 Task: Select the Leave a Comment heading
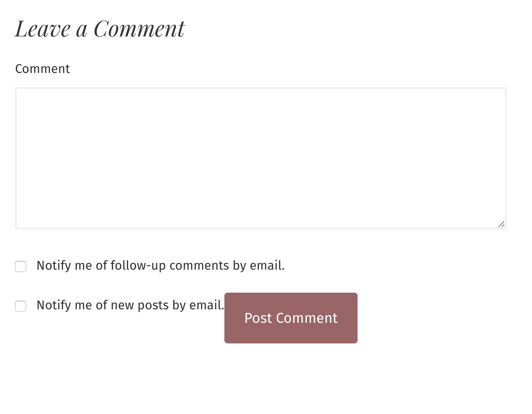point(100,28)
